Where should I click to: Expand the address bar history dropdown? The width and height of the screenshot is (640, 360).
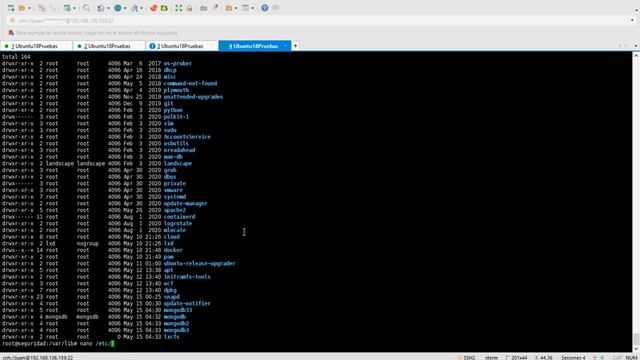tap(632, 20)
